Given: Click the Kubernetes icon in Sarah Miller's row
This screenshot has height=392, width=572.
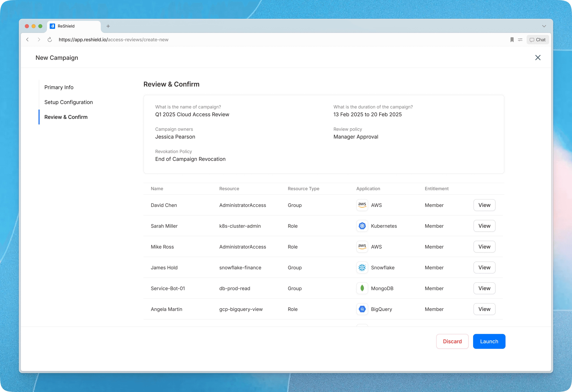Looking at the screenshot, I should (x=362, y=226).
